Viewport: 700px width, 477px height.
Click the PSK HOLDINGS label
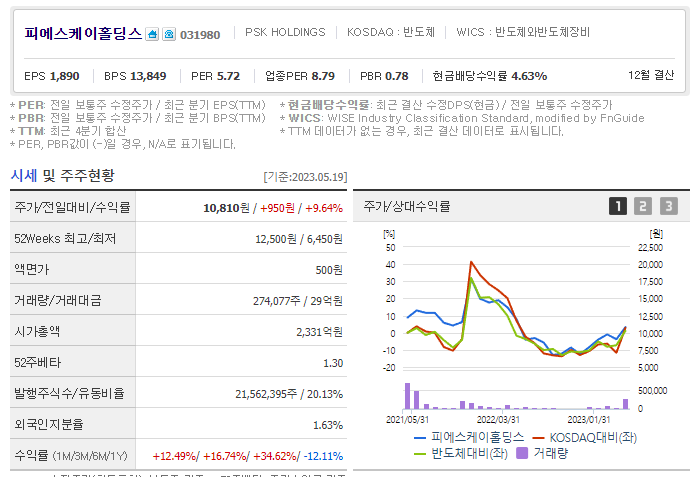(x=285, y=32)
